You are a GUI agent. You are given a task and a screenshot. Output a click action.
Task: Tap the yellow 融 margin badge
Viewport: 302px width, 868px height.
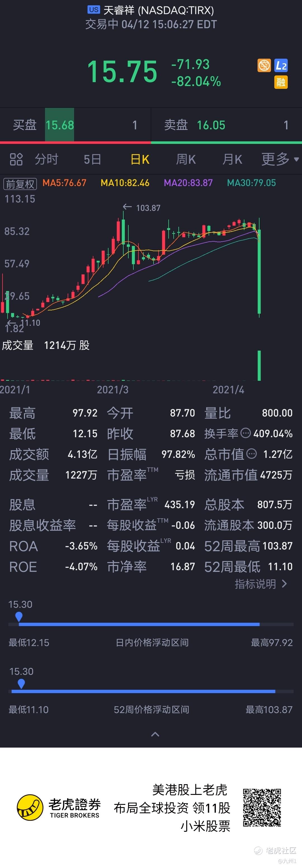pos(281,82)
